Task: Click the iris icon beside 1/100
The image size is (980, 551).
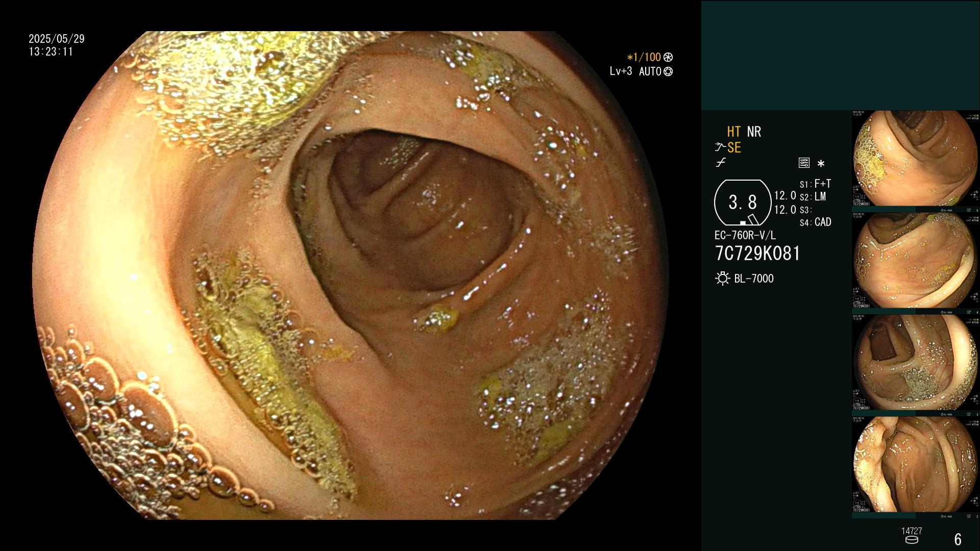Action: [668, 58]
